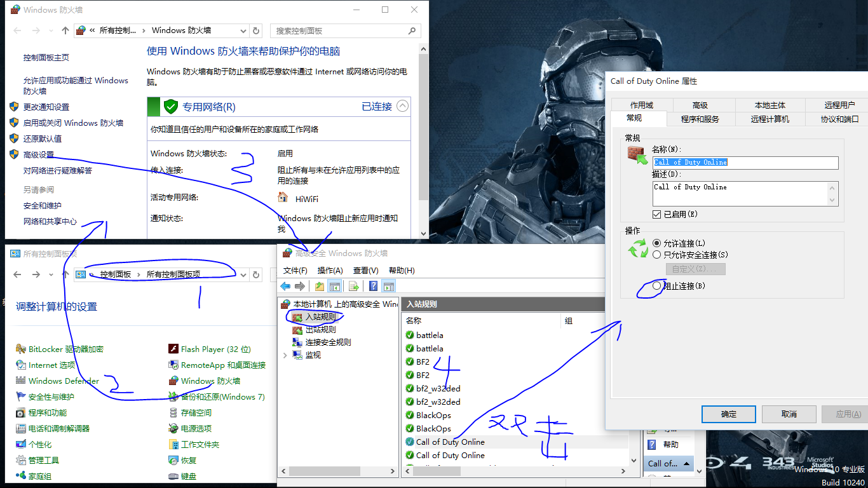This screenshot has width=868, height=488.
Task: Collapse the 专用网络(R) section chevron
Action: [402, 106]
